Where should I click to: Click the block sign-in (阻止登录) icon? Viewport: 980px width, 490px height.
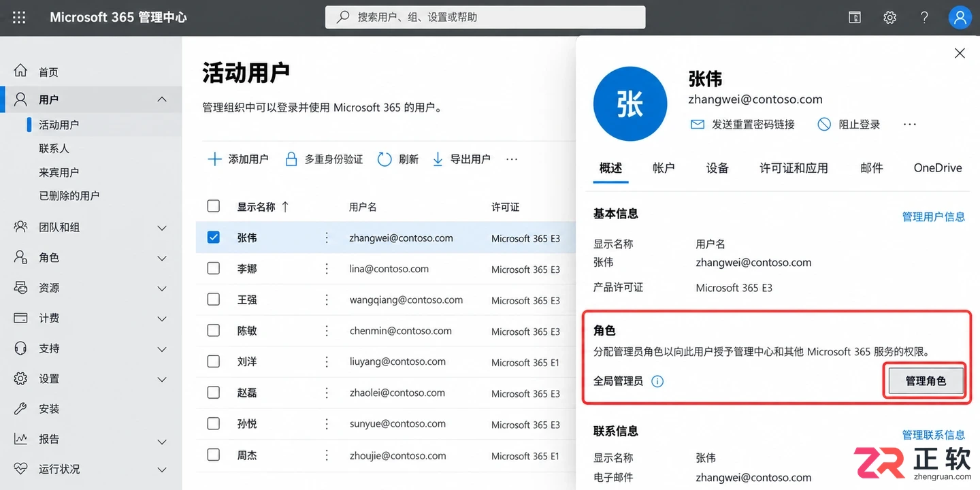[x=824, y=124]
